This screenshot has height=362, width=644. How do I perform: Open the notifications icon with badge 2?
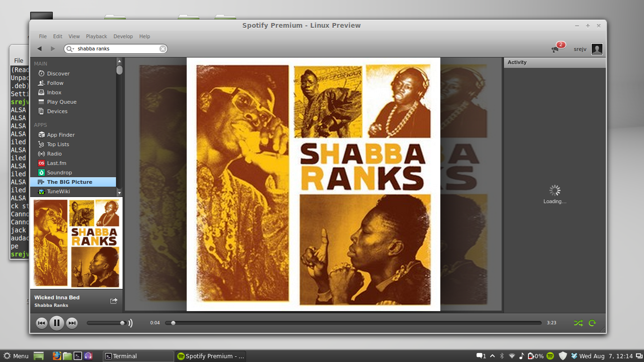point(558,48)
